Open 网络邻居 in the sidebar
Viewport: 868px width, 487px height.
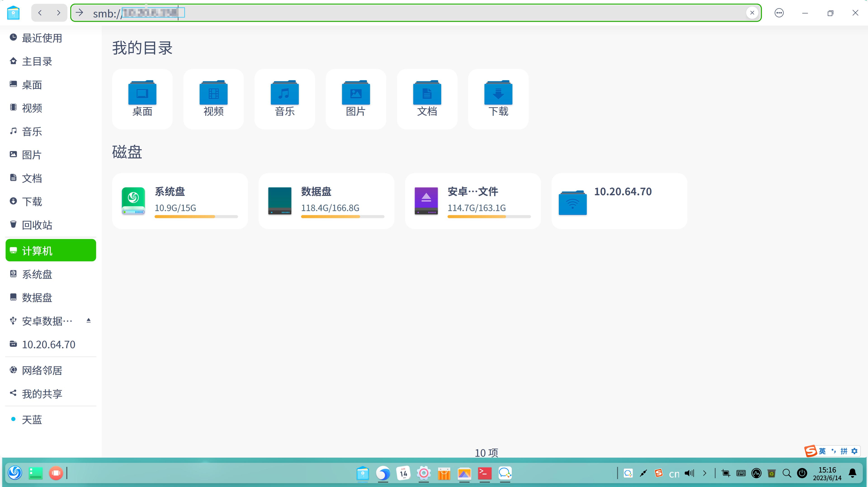(x=51, y=370)
